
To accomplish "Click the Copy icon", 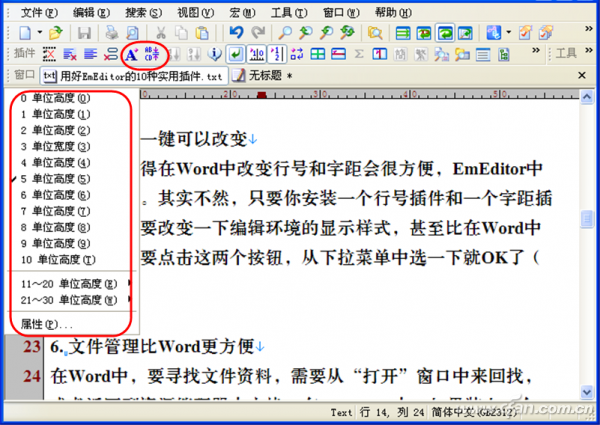I will pos(181,33).
